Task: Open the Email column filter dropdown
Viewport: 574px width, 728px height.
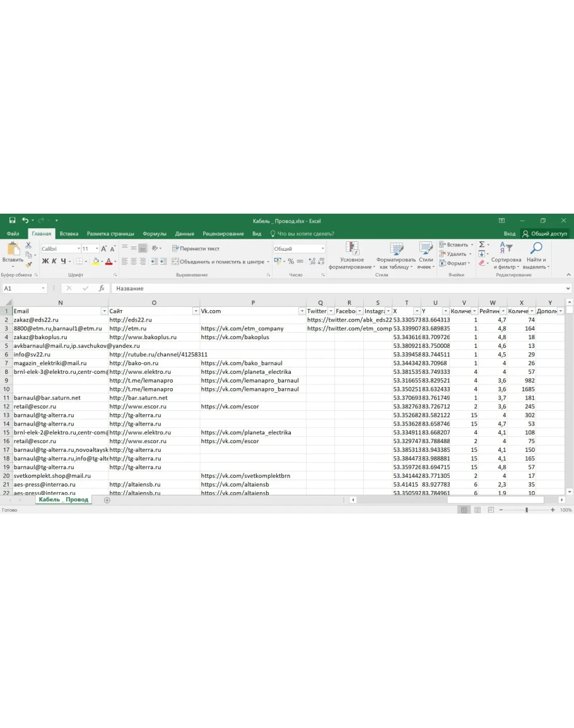Action: tap(104, 311)
